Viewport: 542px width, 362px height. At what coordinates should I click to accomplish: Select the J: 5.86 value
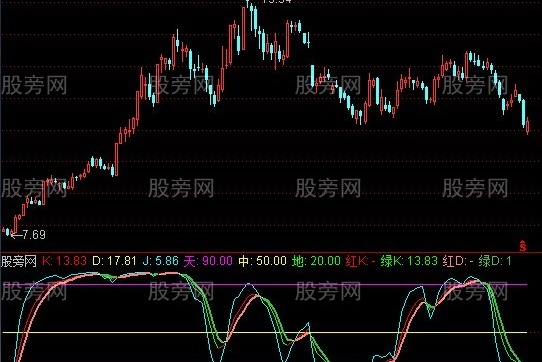tap(161, 261)
